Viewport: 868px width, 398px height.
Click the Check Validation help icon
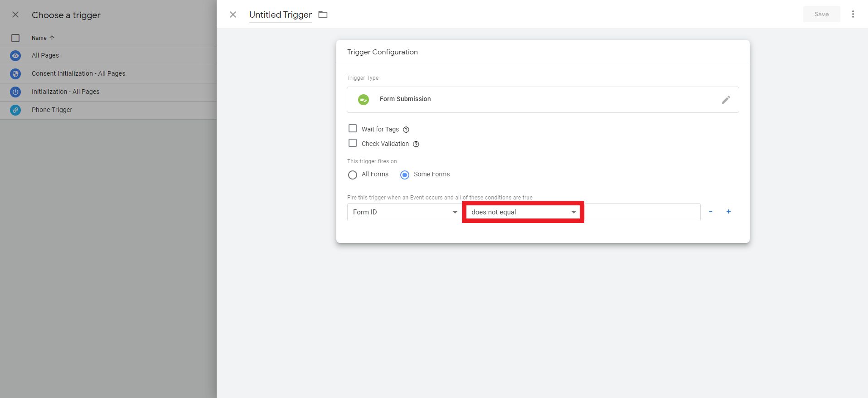pyautogui.click(x=416, y=144)
